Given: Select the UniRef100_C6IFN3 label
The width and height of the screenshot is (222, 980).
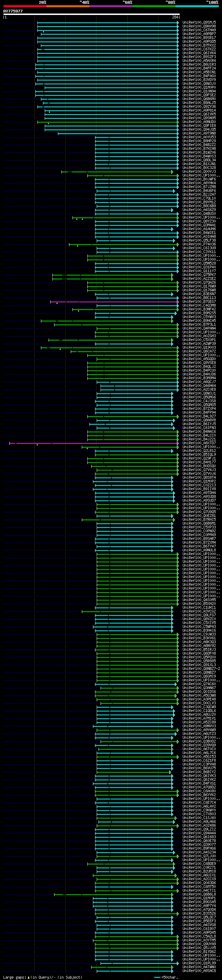Looking at the screenshot, I should point(199,428).
